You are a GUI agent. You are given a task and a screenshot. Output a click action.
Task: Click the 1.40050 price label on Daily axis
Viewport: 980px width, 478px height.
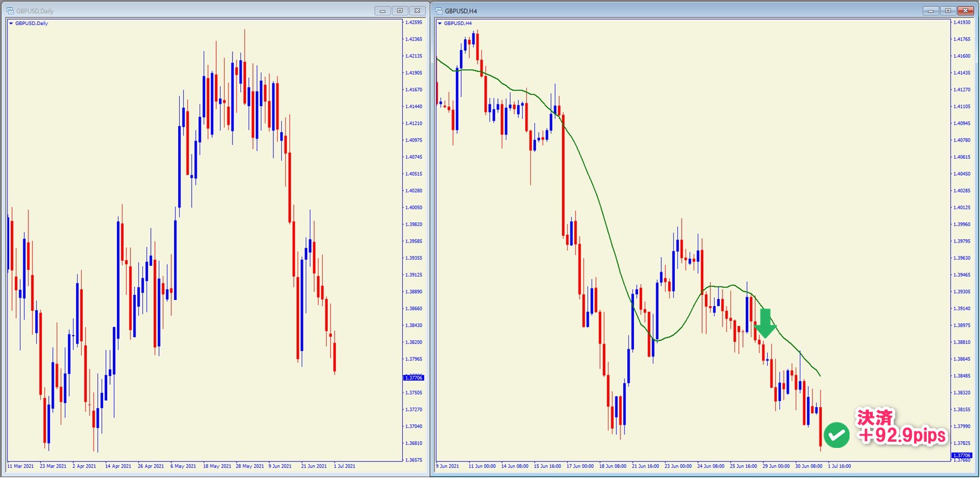coord(414,208)
